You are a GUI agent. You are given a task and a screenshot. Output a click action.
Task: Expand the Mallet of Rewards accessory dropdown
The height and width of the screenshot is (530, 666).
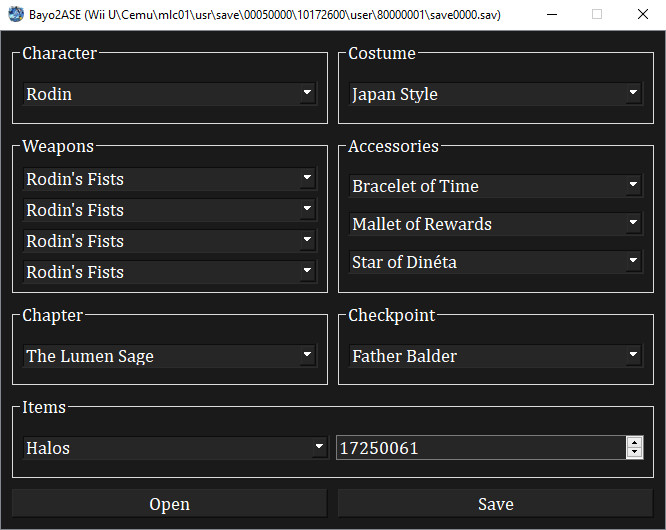click(495, 224)
